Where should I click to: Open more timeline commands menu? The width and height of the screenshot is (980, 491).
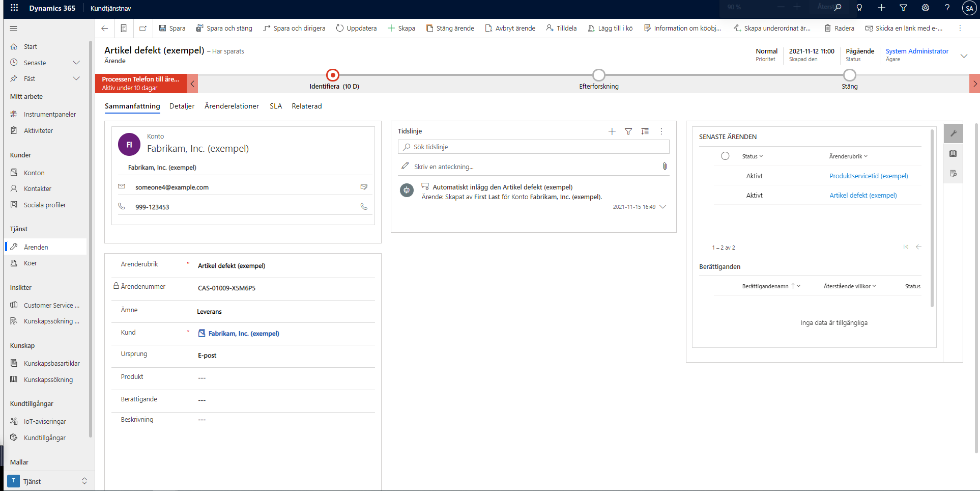pyautogui.click(x=661, y=131)
